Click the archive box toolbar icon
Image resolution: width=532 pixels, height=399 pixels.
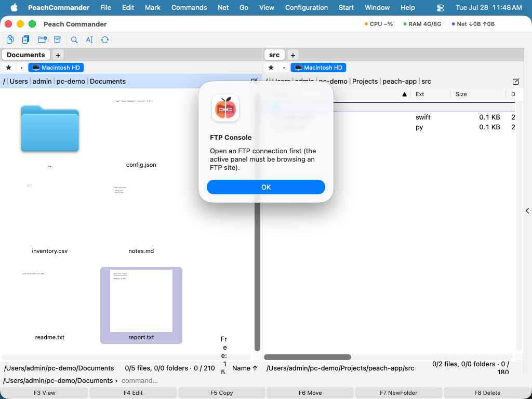[57, 39]
